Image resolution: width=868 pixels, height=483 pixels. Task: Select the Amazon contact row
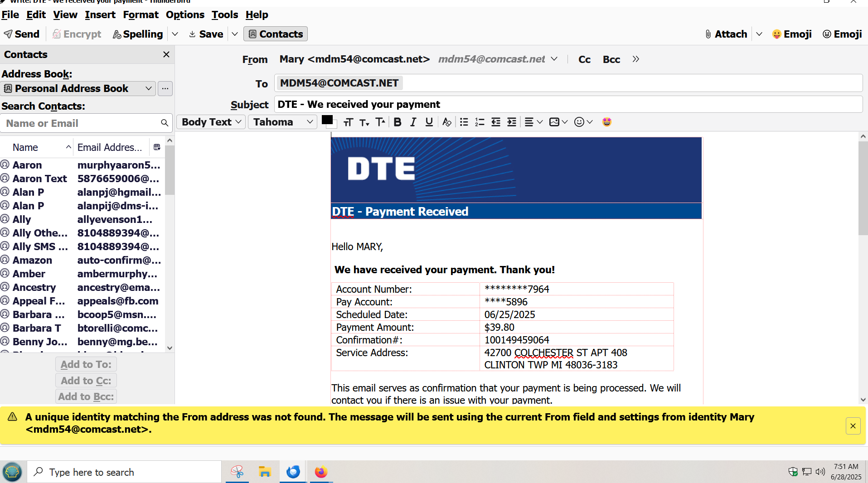coord(82,260)
